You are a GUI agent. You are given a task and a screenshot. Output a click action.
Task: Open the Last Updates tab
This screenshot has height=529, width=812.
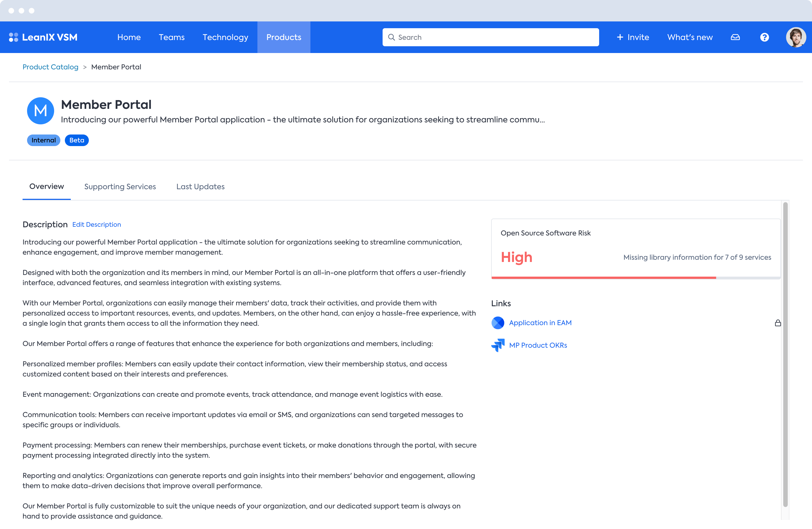200,187
